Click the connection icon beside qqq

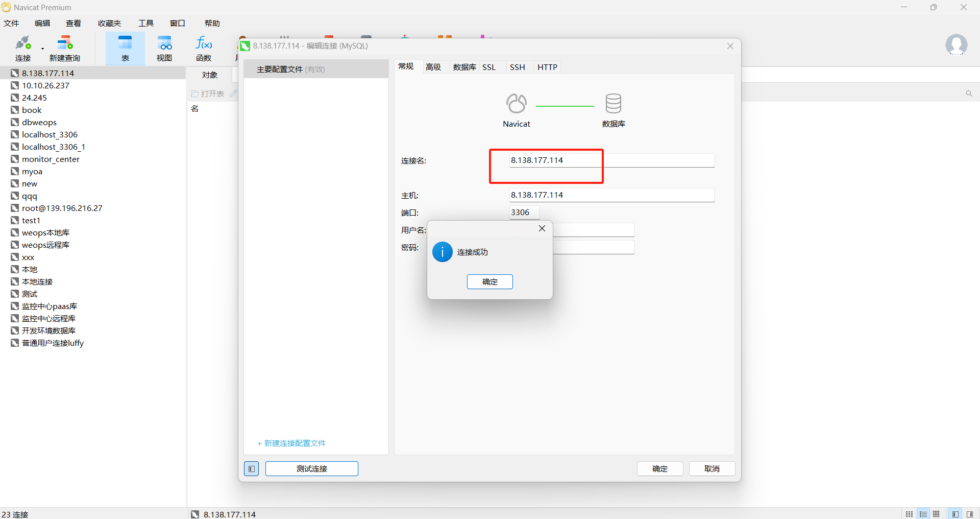(x=15, y=196)
